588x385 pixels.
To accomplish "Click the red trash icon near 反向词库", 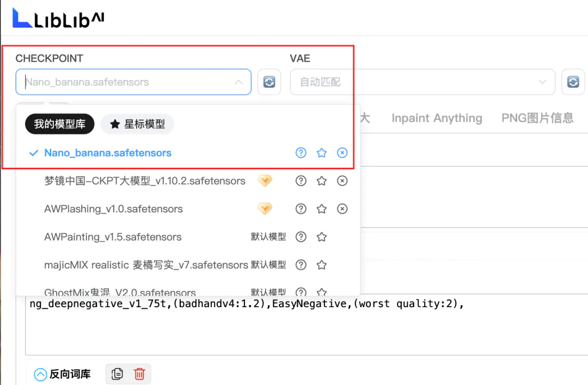I will click(x=139, y=374).
